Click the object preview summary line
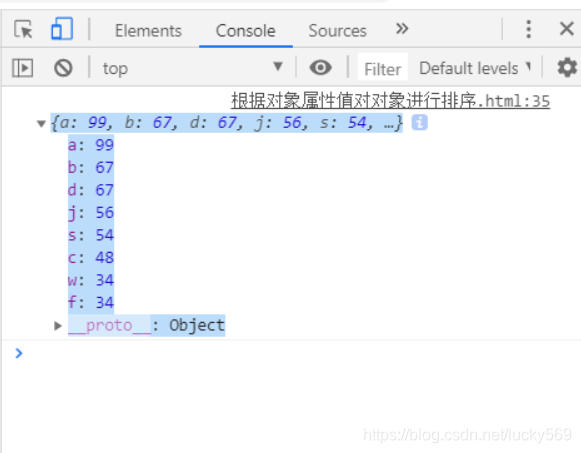Viewport: 581px width, 453px height. pos(226,123)
